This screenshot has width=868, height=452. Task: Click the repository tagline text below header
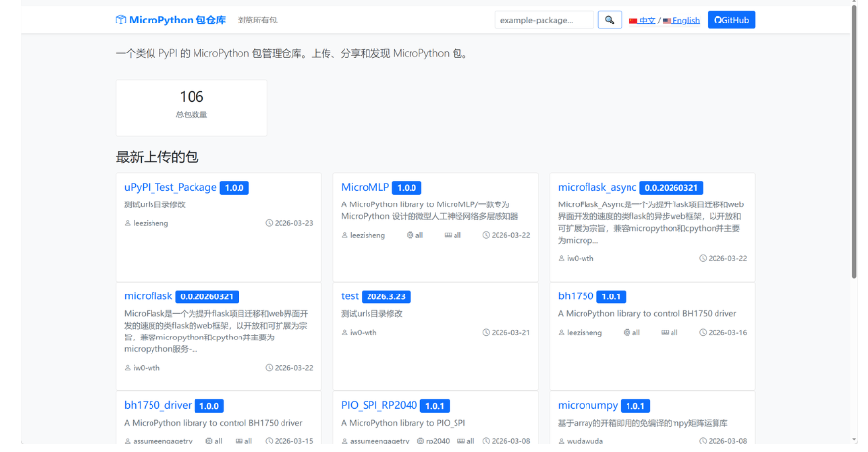point(293,53)
